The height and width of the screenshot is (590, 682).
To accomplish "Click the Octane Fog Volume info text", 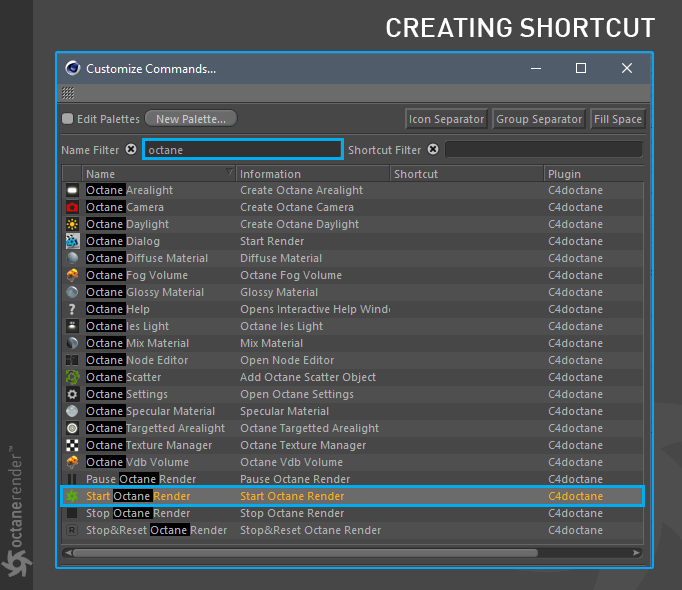I will (291, 275).
